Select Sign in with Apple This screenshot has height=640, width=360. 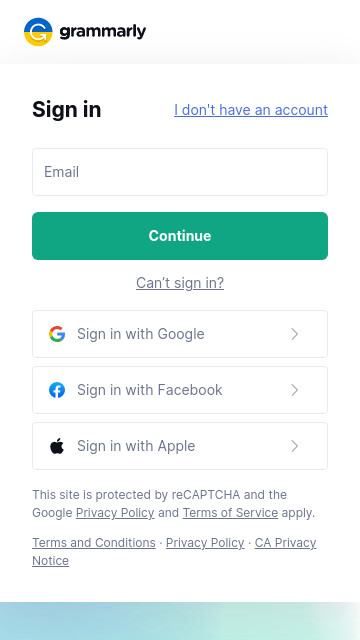tap(180, 446)
